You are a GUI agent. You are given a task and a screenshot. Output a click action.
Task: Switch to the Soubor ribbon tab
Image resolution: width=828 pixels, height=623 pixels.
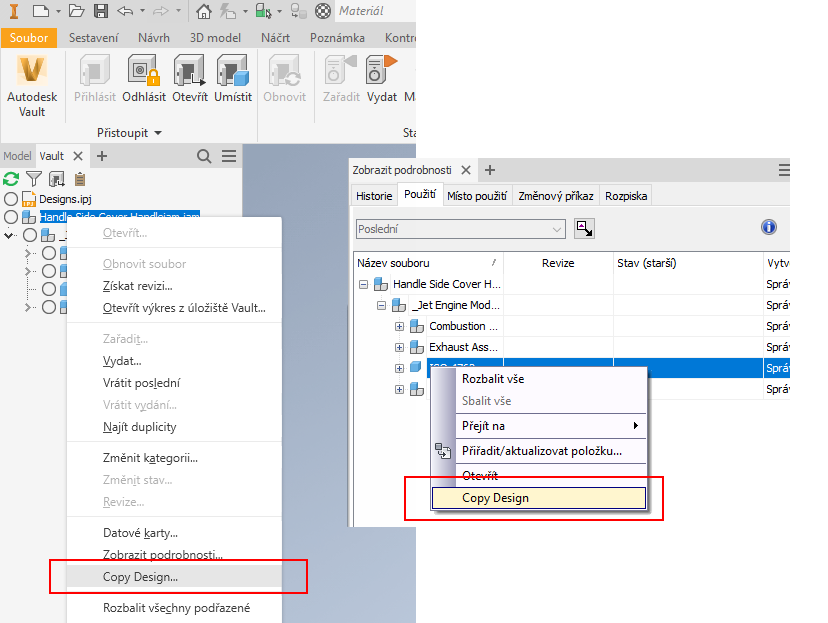(x=29, y=38)
